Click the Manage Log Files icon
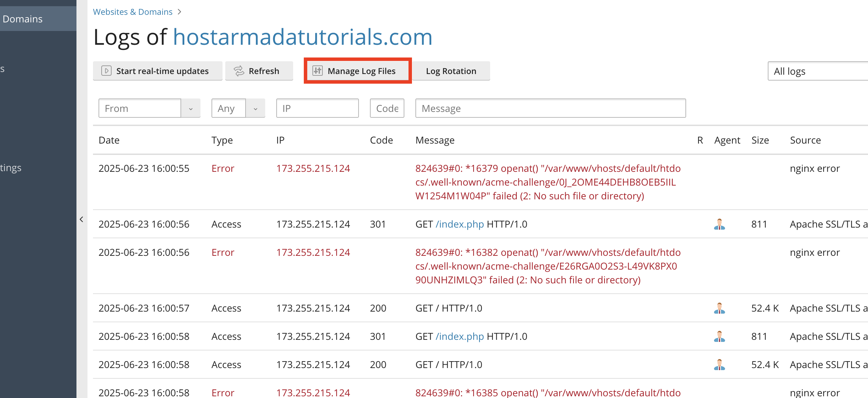868x398 pixels. coord(317,71)
